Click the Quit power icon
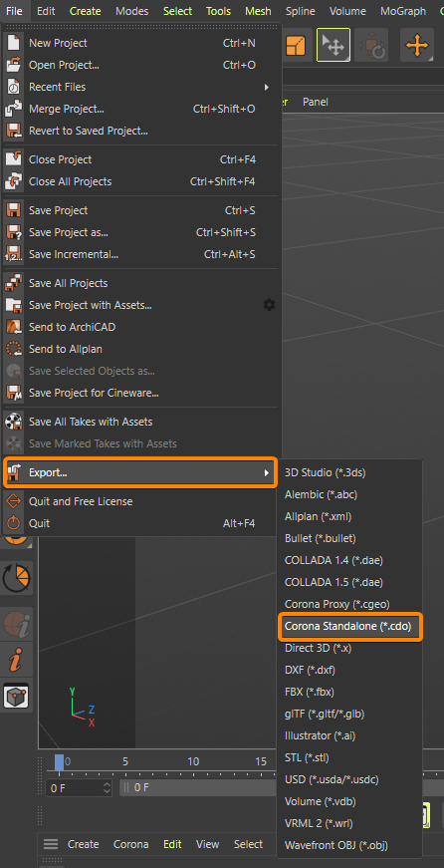Screen dimensions: 444x868 [x=13, y=523]
